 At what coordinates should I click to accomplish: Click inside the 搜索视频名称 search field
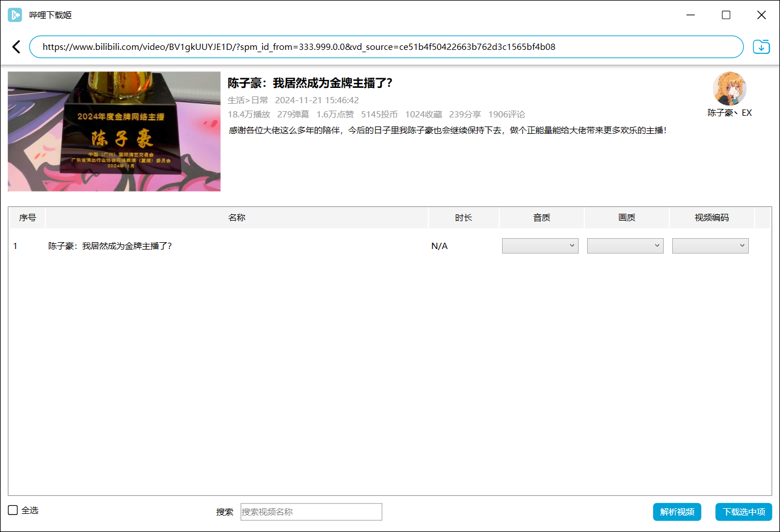(x=311, y=512)
